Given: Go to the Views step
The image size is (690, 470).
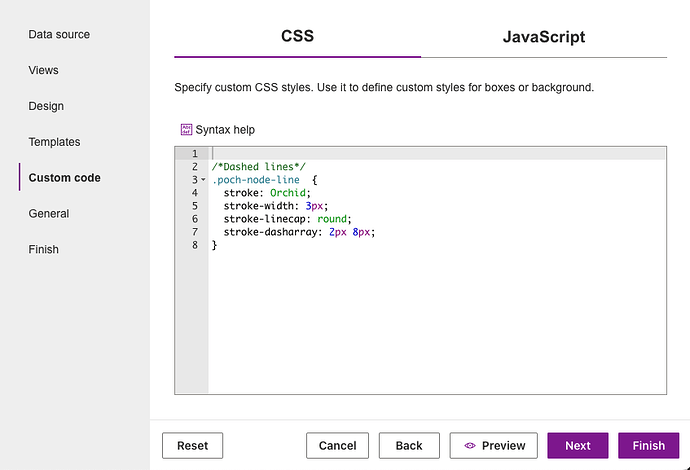Looking at the screenshot, I should [x=43, y=70].
